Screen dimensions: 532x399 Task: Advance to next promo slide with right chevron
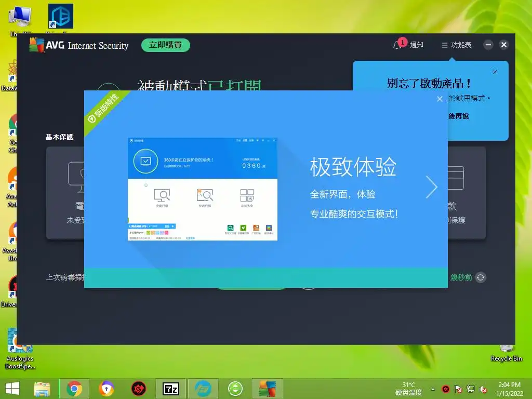pos(432,187)
